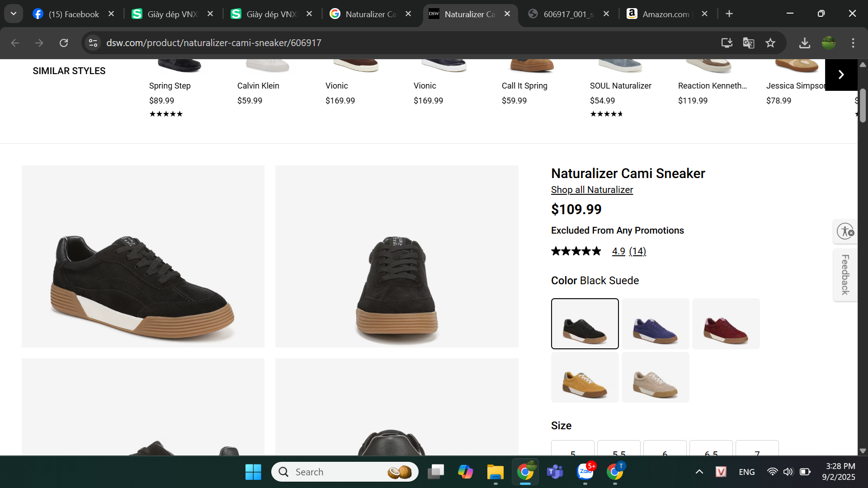
Task: Open File Explorer from taskbar
Action: pyautogui.click(x=495, y=472)
